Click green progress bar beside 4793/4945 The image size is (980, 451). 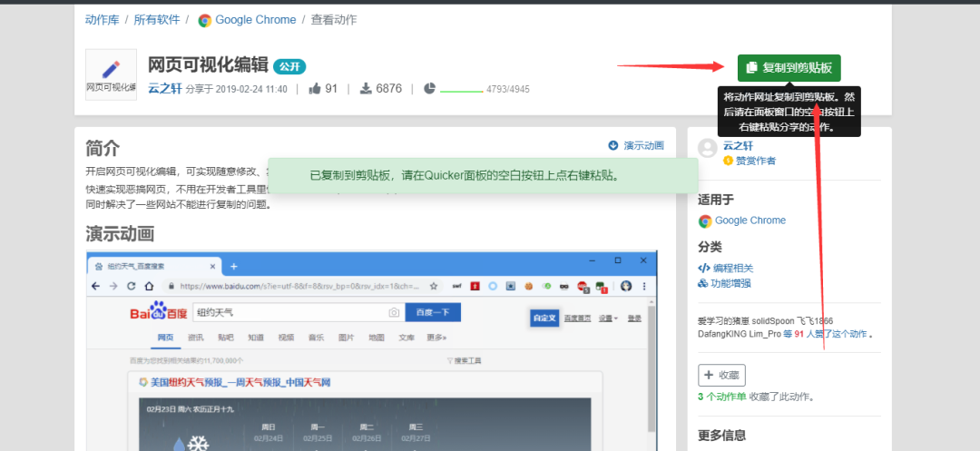[461, 92]
